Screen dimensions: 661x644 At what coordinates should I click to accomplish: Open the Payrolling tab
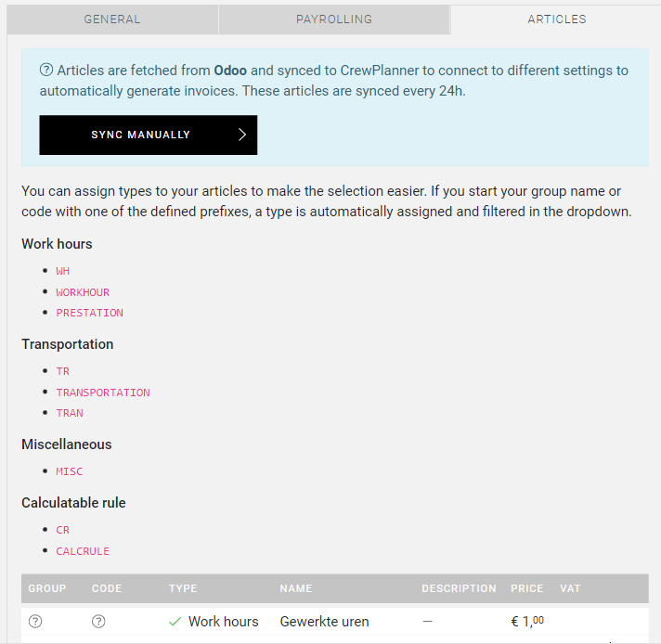[334, 19]
